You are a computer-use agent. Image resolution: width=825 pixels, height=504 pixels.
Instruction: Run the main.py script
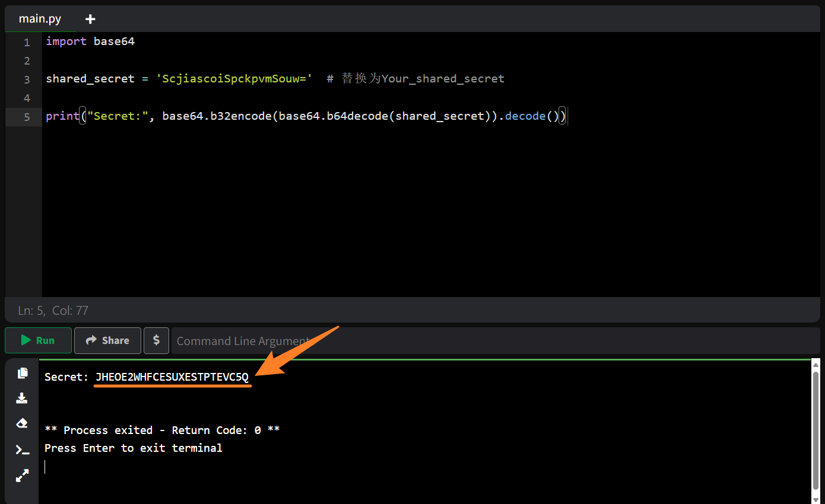click(x=38, y=340)
